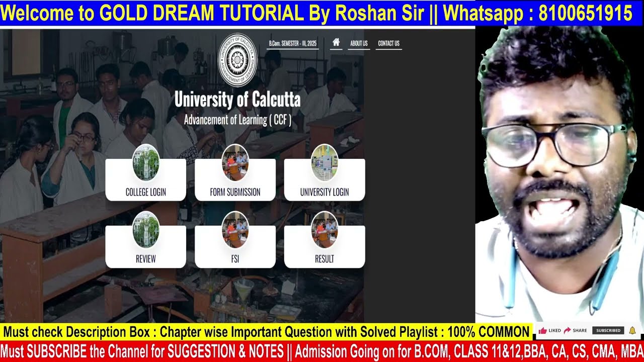Open the COLLEGE LOGIN card
This screenshot has width=644, height=362.
tap(146, 179)
